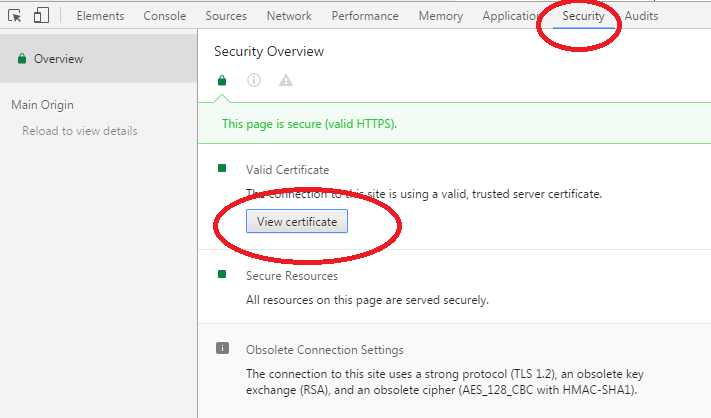The image size is (711, 418).
Task: Click the Overview green lock icon
Action: click(x=21, y=59)
